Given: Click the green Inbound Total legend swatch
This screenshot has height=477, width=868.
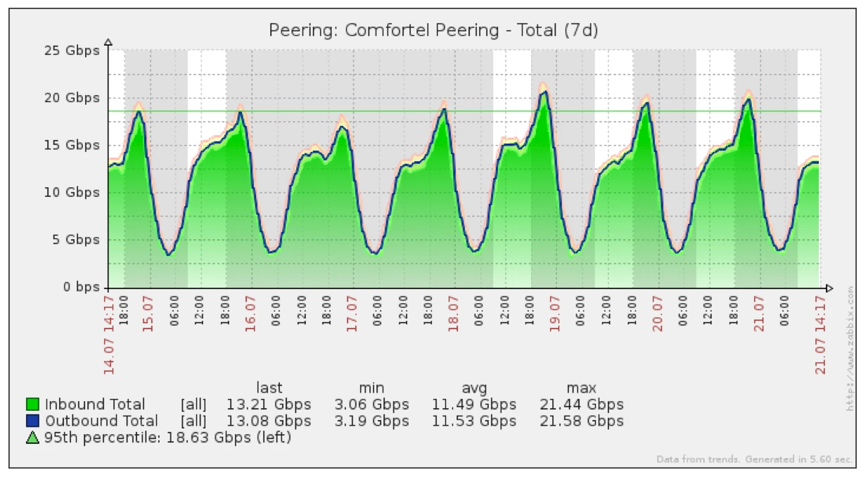Looking at the screenshot, I should pyautogui.click(x=32, y=405).
